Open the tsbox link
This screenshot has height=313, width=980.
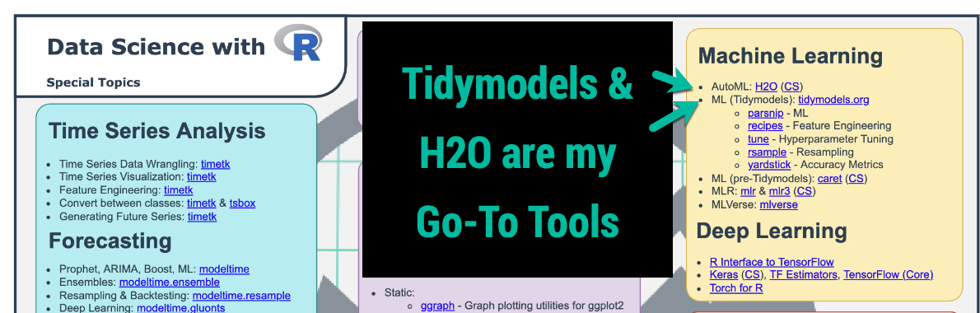pos(242,203)
